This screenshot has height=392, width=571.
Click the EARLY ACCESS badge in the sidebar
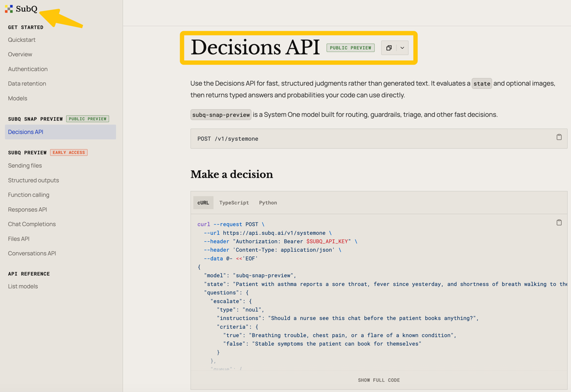[x=69, y=152]
